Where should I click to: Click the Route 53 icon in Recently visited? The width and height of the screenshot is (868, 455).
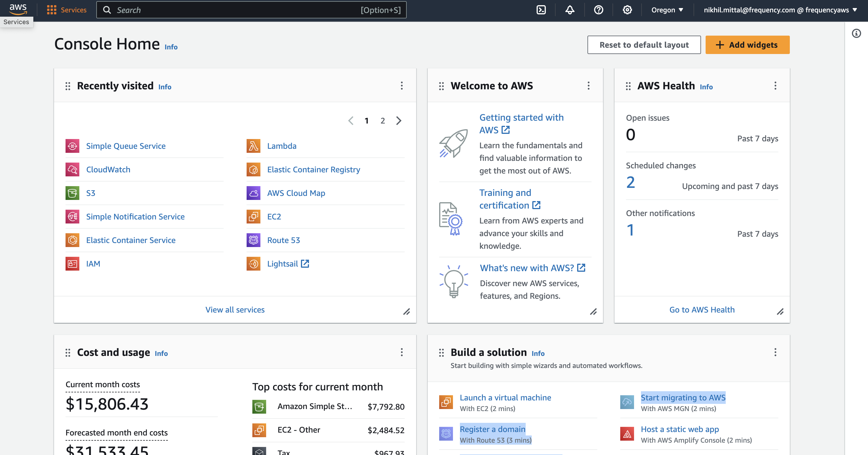point(254,240)
